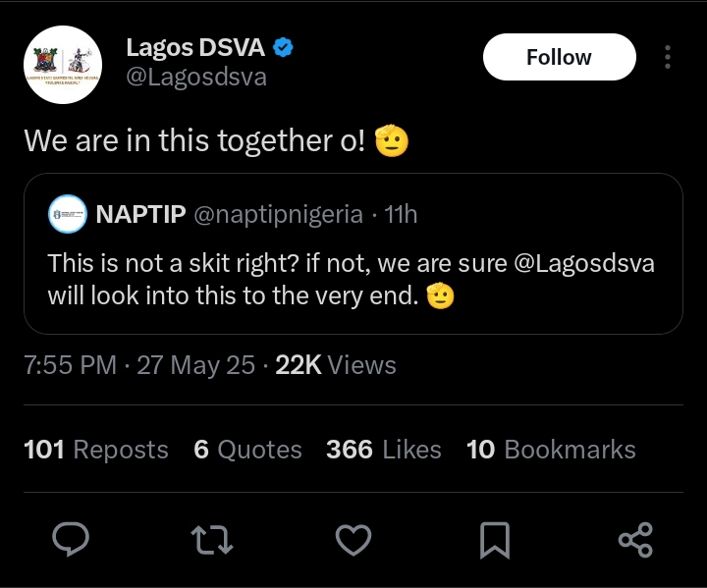This screenshot has width=707, height=588.
Task: Open the share icon
Action: 635,540
